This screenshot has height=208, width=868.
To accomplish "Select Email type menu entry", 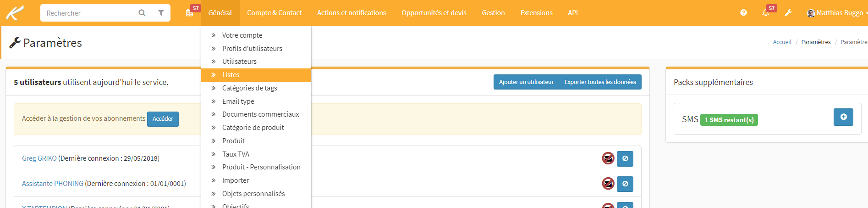I will click(x=256, y=101).
